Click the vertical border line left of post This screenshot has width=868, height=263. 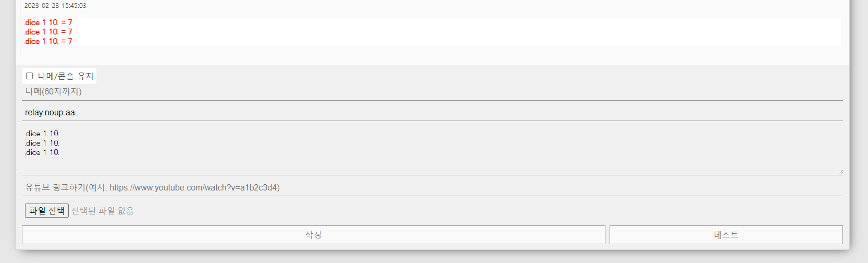pos(20,31)
